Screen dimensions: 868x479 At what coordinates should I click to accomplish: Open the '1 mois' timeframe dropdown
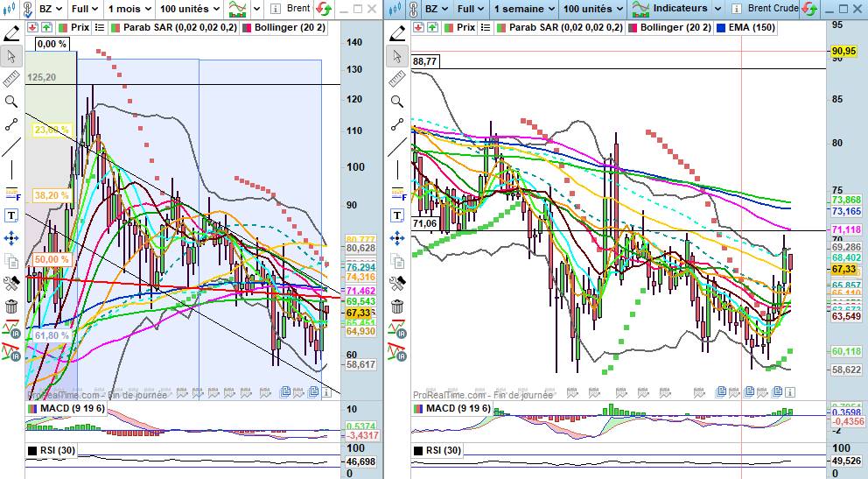coord(128,9)
